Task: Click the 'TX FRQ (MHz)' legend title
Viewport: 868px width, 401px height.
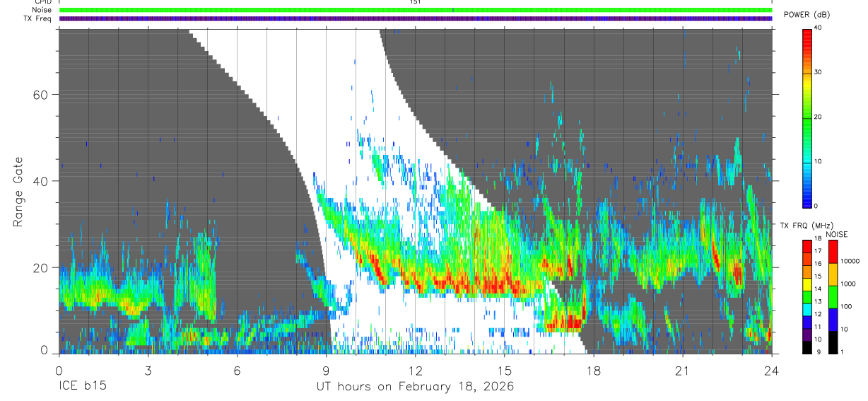Action: 807,226
